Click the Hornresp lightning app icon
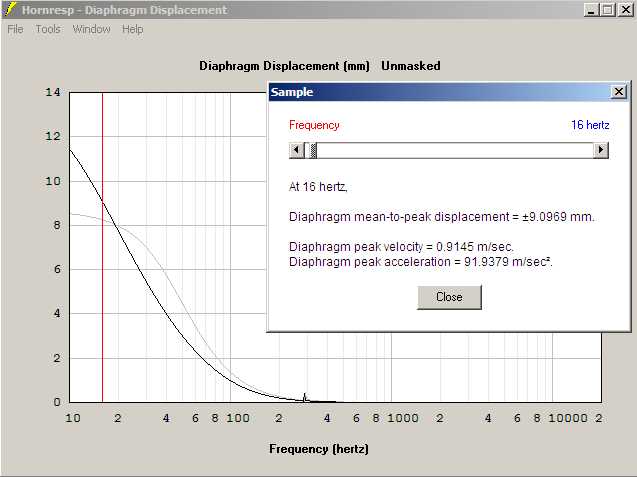637x477 pixels. coord(11,9)
